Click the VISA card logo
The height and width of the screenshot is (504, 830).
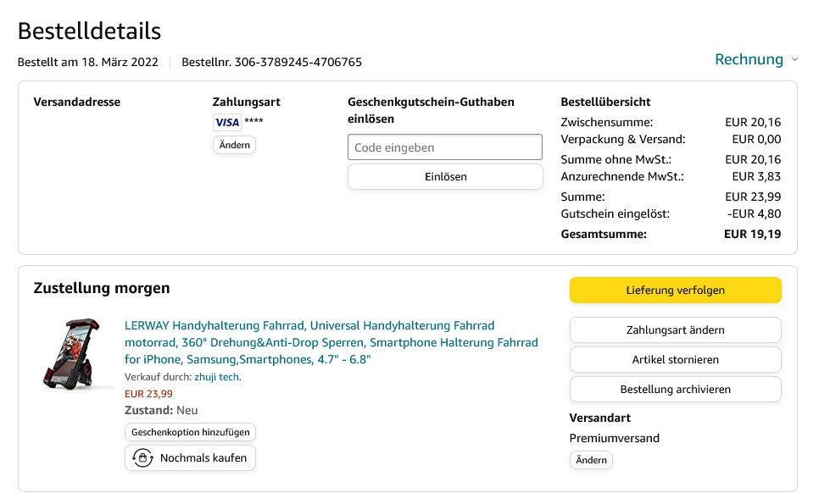[226, 122]
